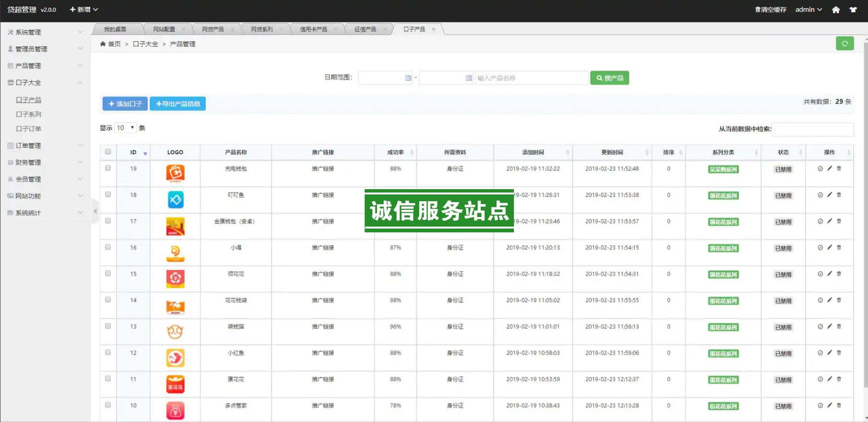Image resolution: width=868 pixels, height=422 pixels.
Task: Tick the checkbox for row ID 19
Action: click(108, 168)
